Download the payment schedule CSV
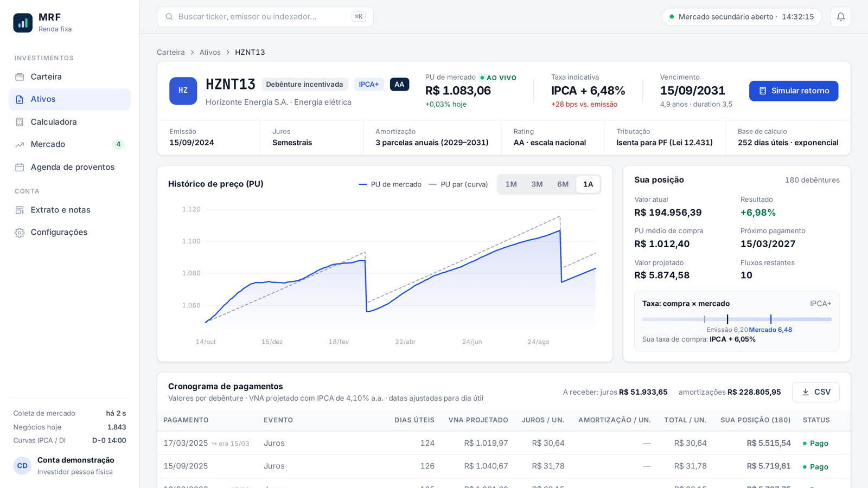The image size is (868, 488). coord(816,392)
